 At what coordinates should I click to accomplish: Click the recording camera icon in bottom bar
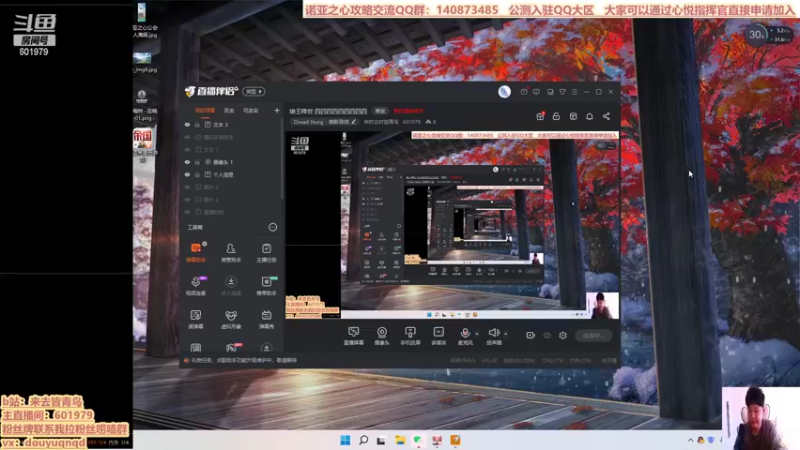coord(531,335)
